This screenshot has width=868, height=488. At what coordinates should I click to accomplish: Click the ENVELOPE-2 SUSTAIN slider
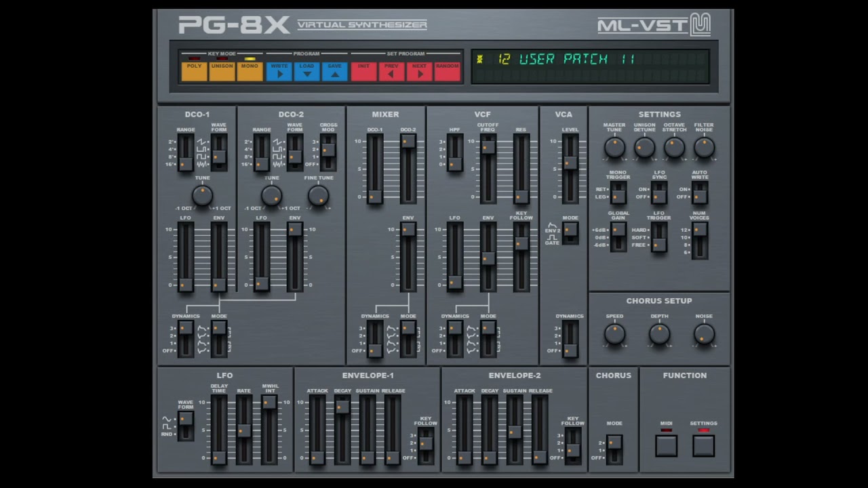click(514, 430)
